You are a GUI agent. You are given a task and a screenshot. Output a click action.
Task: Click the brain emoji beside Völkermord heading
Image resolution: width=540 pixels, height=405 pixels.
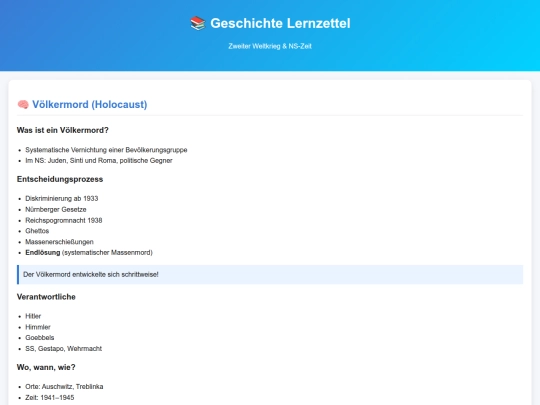[23, 104]
